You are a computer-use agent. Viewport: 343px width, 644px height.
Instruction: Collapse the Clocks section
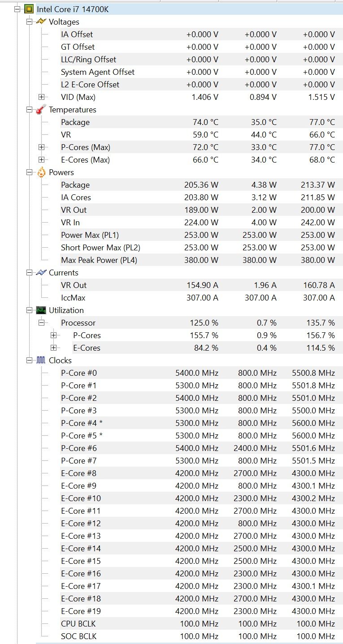tap(29, 360)
